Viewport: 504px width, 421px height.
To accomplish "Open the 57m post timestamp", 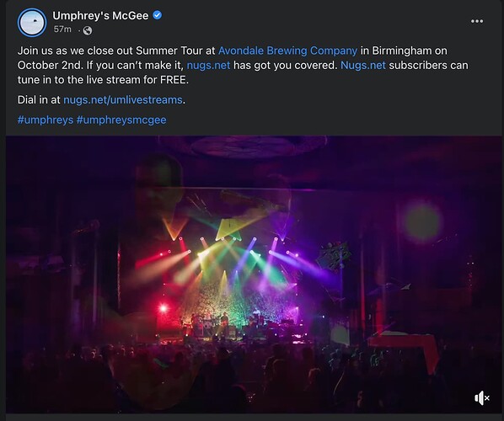I will [62, 29].
